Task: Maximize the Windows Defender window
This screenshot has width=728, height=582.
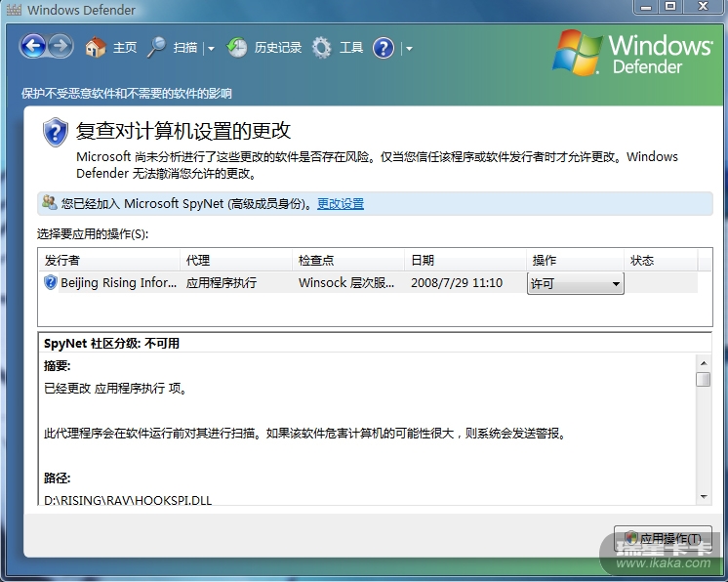Action: [670, 7]
